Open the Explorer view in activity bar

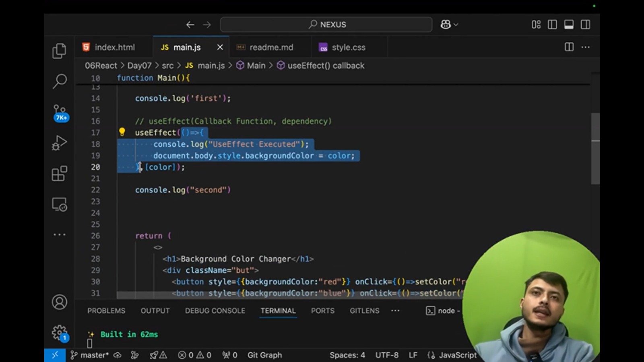(x=59, y=51)
